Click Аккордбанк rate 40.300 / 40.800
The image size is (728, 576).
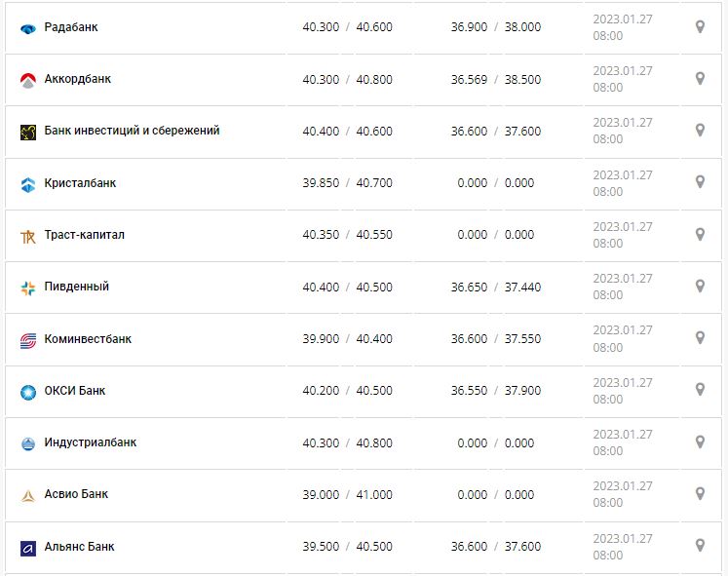347,79
